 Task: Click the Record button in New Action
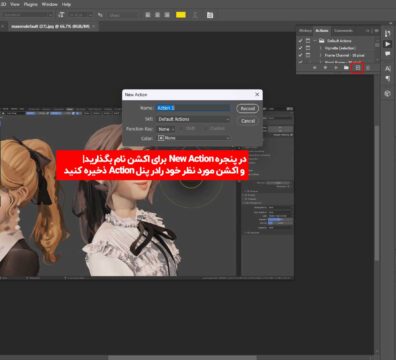tap(248, 109)
